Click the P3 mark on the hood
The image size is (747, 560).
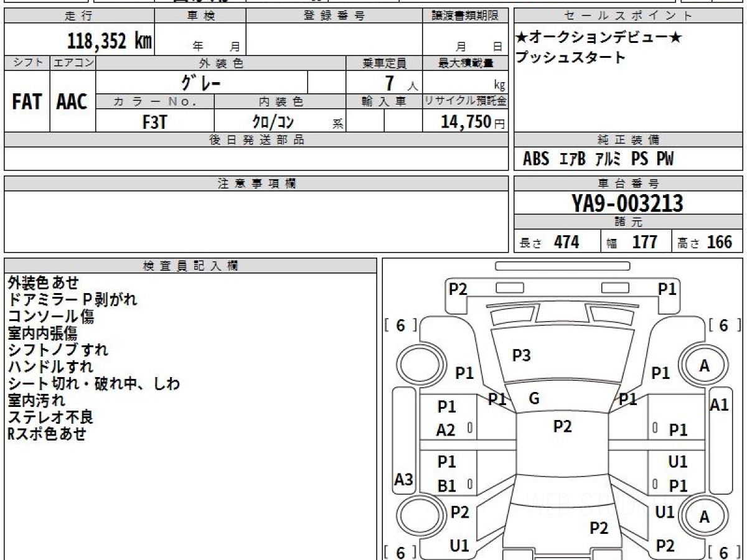tap(522, 356)
